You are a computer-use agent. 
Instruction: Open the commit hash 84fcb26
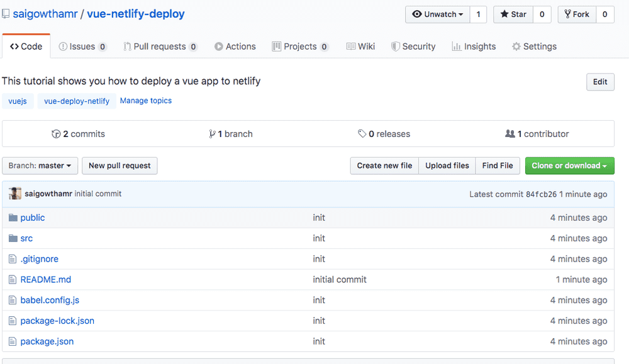coord(541,194)
